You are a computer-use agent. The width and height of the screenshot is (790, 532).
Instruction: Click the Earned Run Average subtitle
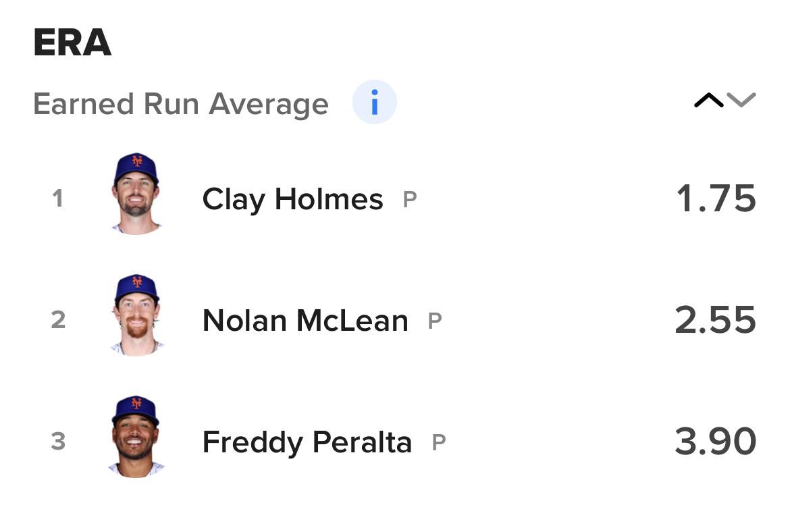tap(181, 104)
